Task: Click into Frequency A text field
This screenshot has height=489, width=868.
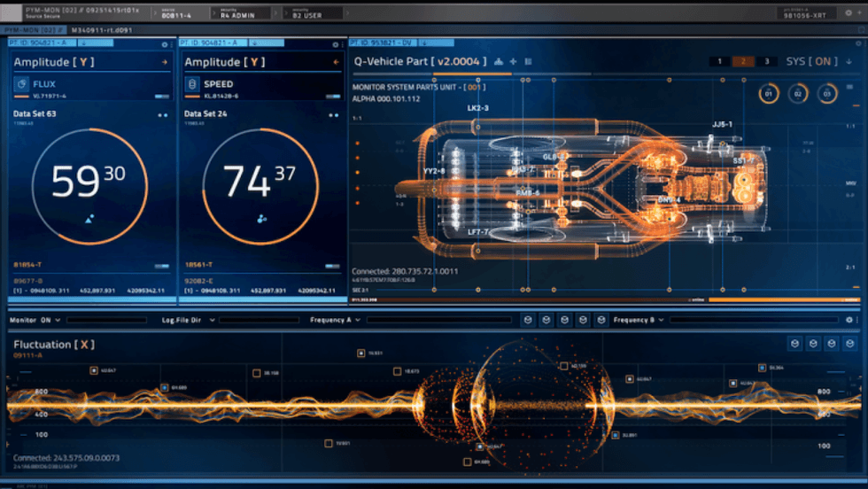Action: point(439,320)
